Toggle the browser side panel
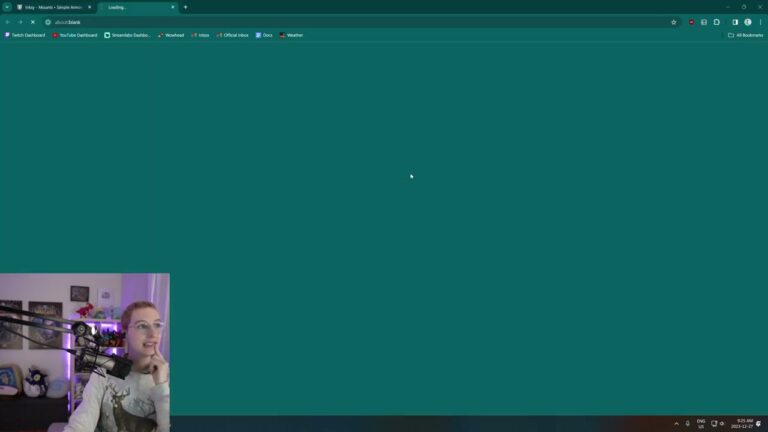This screenshot has height=432, width=768. click(x=735, y=22)
